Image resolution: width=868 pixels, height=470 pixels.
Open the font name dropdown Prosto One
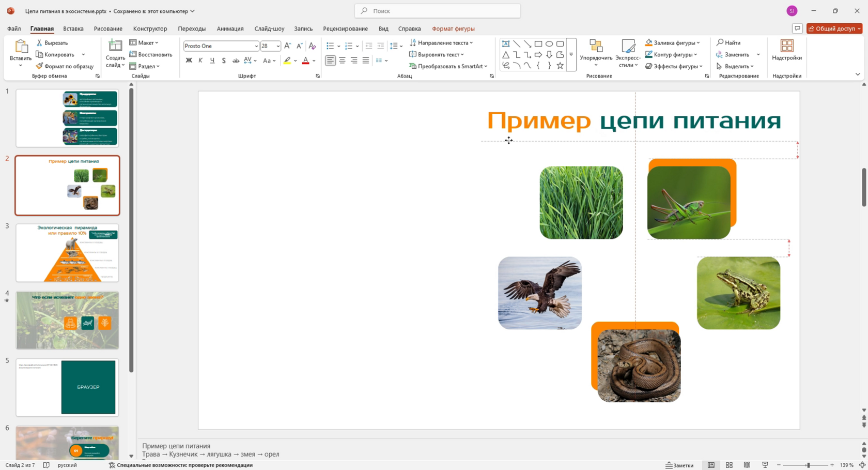[x=256, y=46]
